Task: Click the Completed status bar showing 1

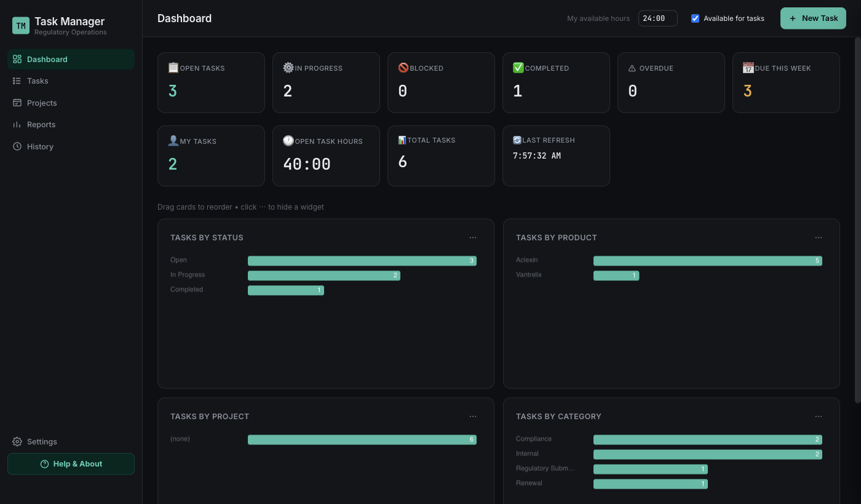Action: pos(286,290)
